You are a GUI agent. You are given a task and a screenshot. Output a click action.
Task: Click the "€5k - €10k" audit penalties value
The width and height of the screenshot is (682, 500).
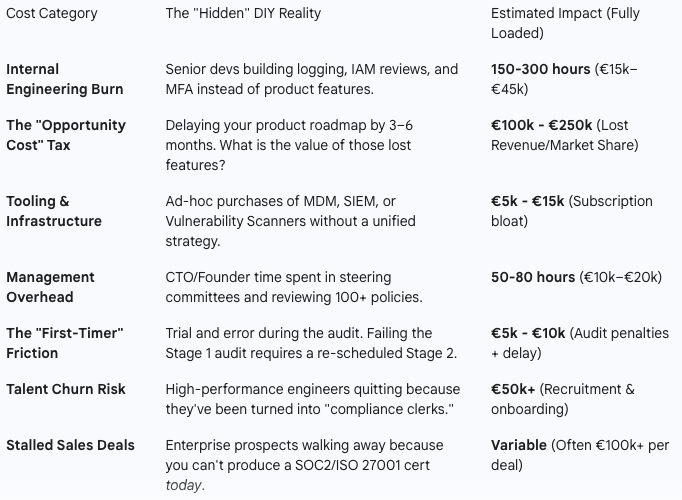pyautogui.click(x=528, y=333)
